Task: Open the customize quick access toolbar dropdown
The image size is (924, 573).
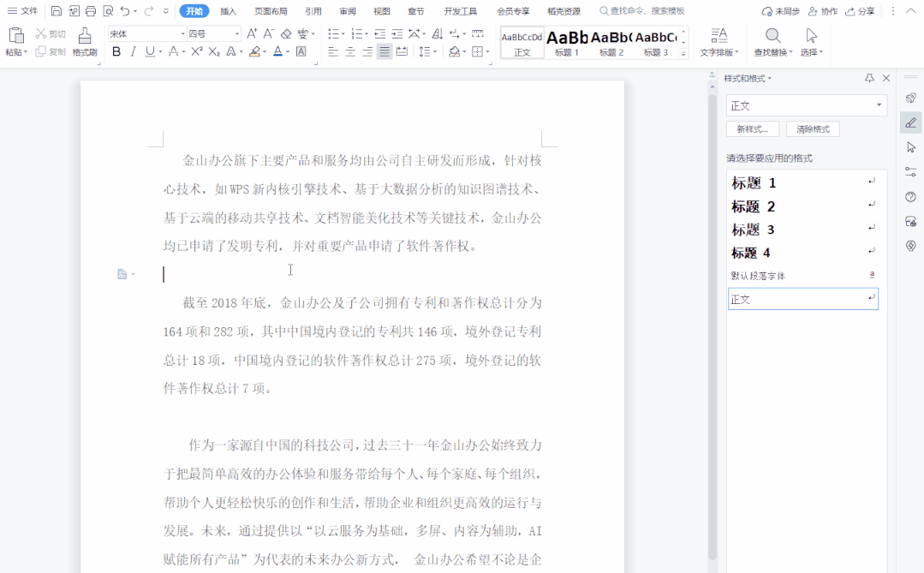Action: (x=165, y=10)
